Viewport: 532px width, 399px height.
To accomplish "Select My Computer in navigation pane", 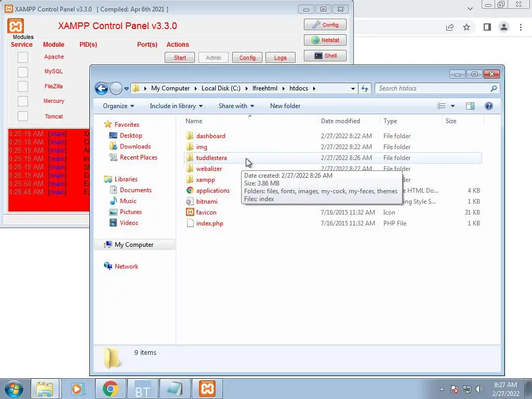I will coord(134,245).
